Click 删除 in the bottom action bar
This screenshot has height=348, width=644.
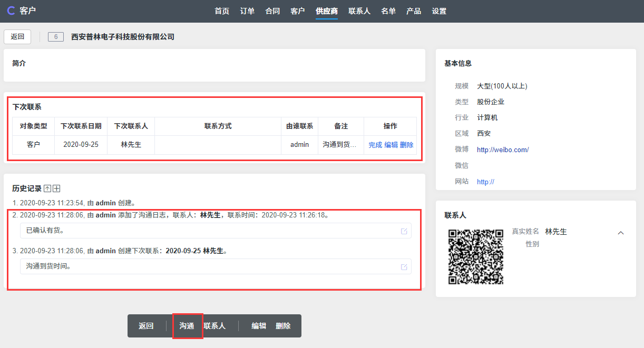tap(283, 326)
